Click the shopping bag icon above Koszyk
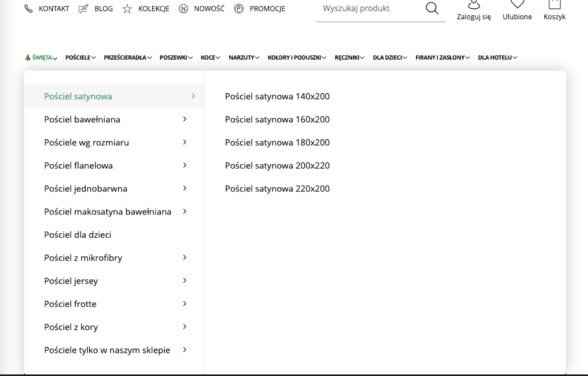 point(555,4)
